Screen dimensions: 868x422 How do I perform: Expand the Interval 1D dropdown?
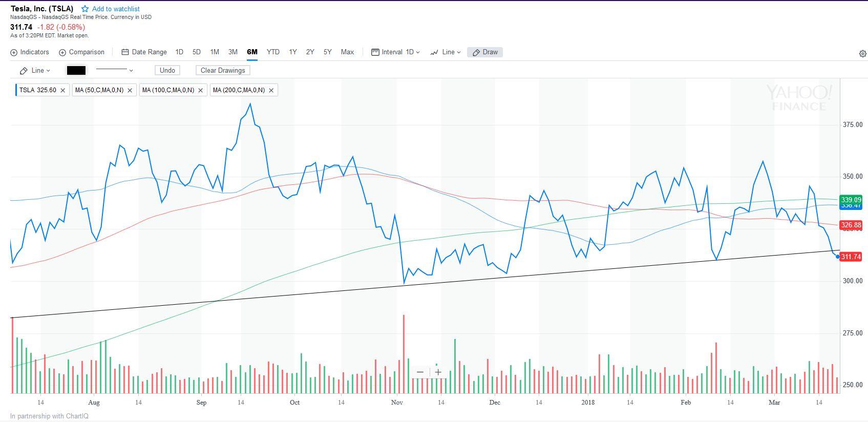395,52
